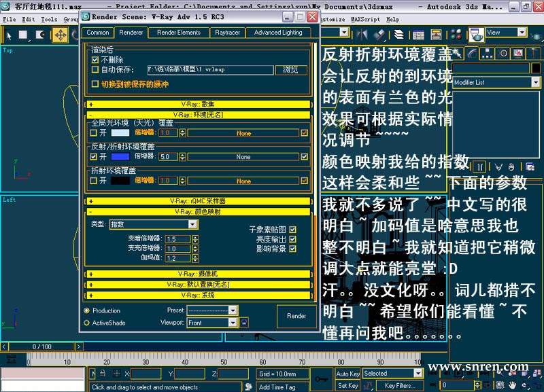Enable 全局光环境 (天光) 覆盖 开 checkbox

click(x=93, y=132)
